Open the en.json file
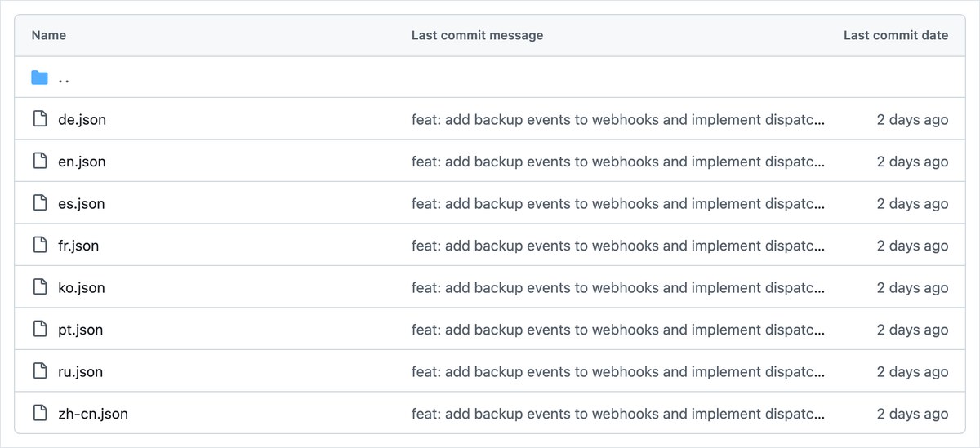This screenshot has width=980, height=448. coord(82,162)
